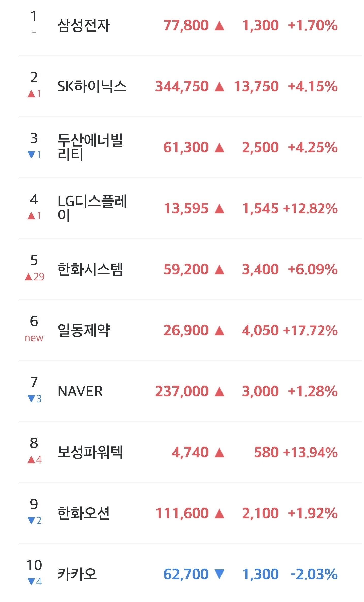Click rank-down indicator ▼4 for 카카오

[35, 581]
